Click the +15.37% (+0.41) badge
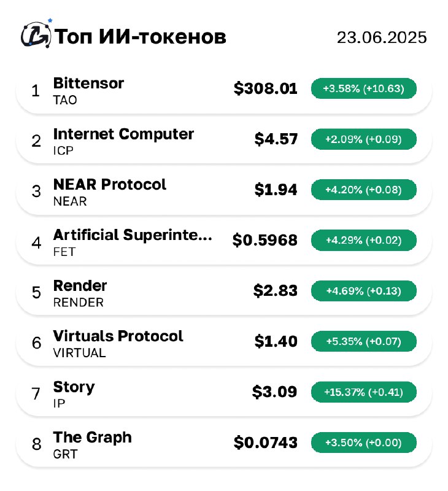The image size is (448, 491). [364, 392]
